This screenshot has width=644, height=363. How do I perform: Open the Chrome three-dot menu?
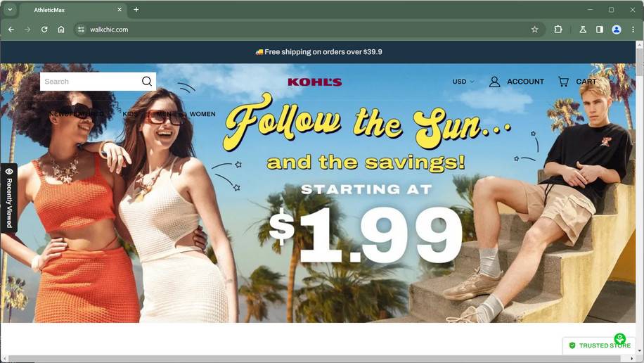coord(633,30)
